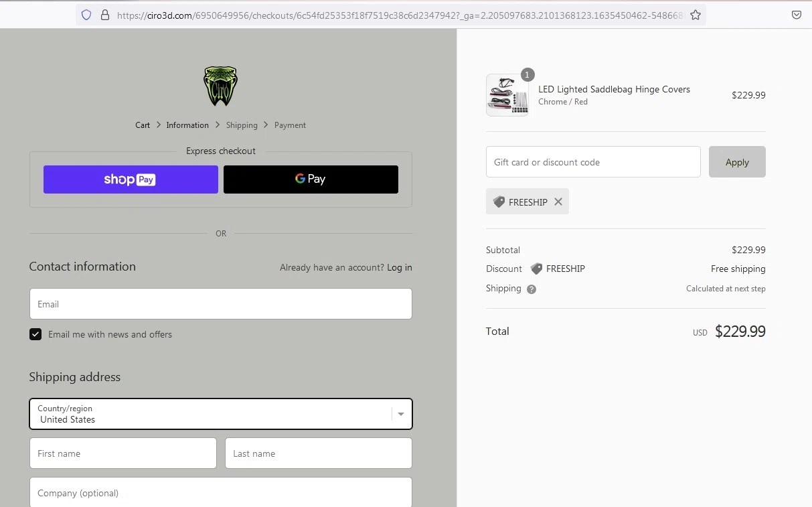Click the tracking protection shield icon
The height and width of the screenshot is (507, 812).
point(86,15)
